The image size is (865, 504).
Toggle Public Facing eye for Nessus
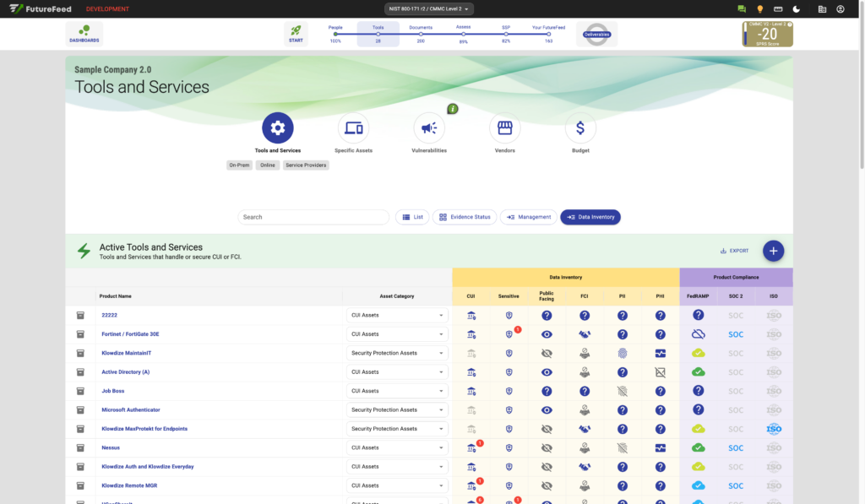tap(547, 447)
